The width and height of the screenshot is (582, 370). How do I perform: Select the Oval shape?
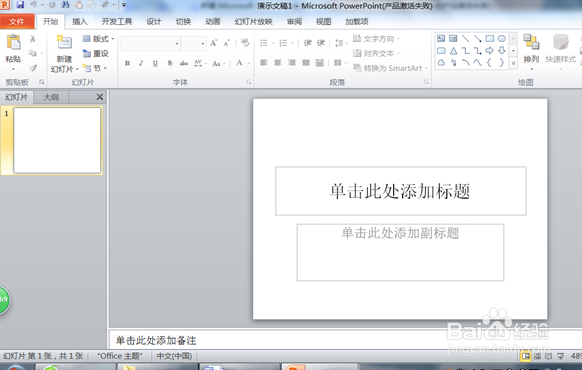click(502, 38)
